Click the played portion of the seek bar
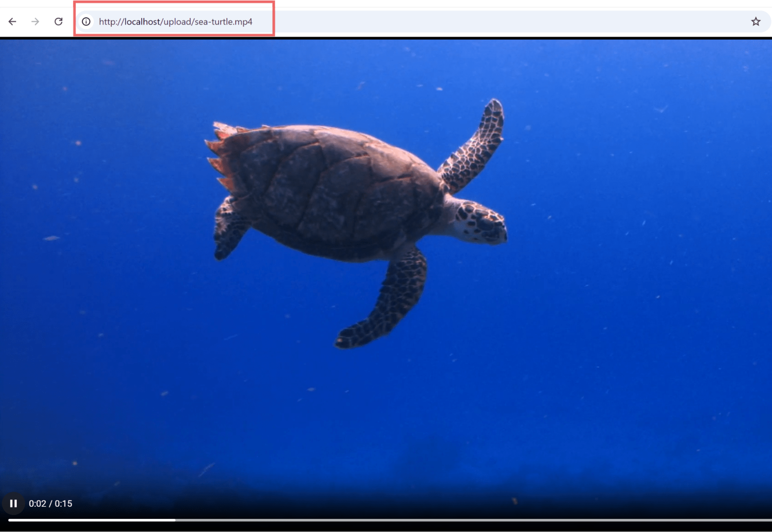The height and width of the screenshot is (532, 772). [x=93, y=520]
